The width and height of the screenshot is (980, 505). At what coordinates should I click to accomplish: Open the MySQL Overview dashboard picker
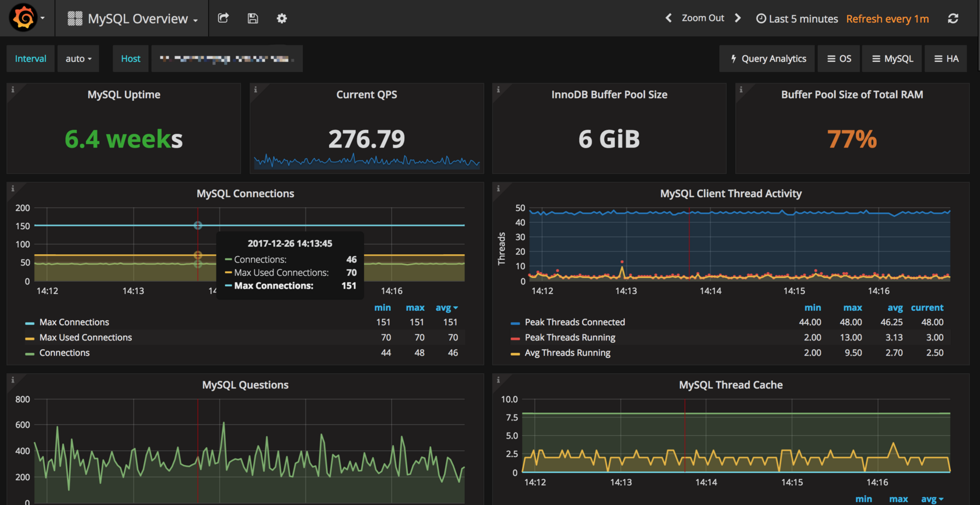[133, 19]
